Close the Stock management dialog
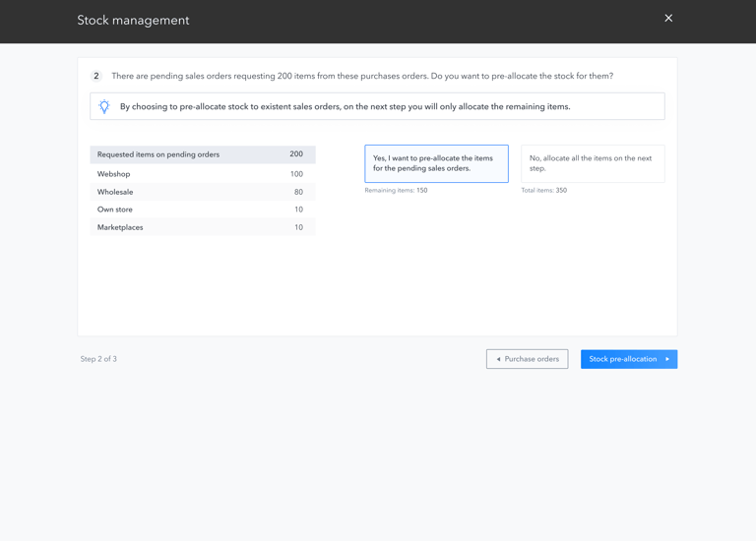This screenshot has width=756, height=541. tap(668, 19)
